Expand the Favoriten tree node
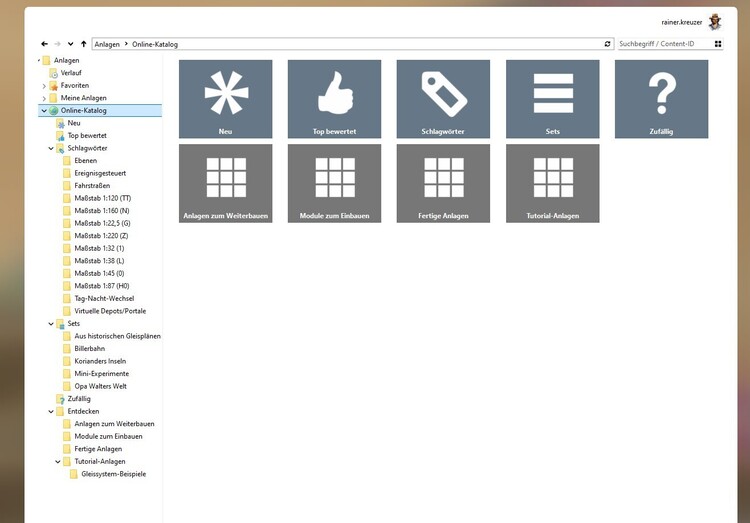Screen dimensions: 750x523 (x=44, y=86)
